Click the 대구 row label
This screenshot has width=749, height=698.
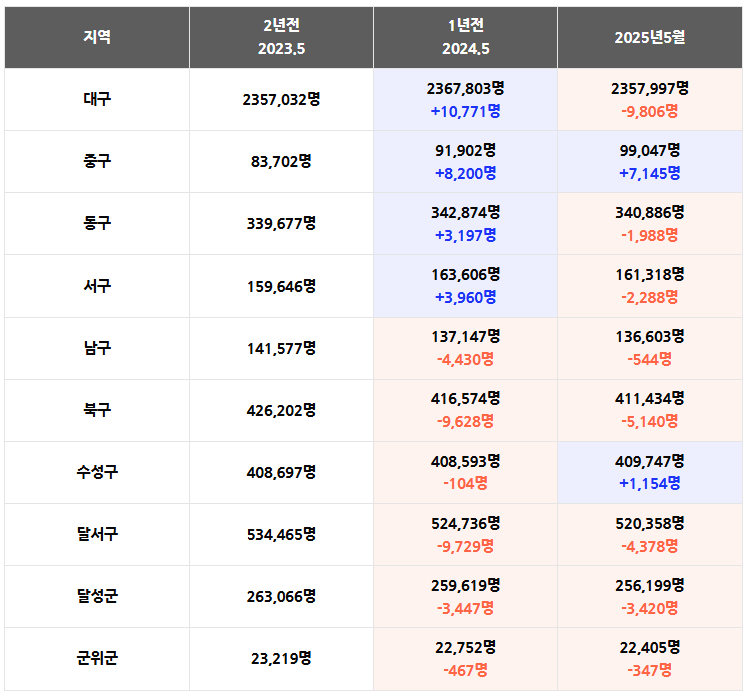(97, 99)
